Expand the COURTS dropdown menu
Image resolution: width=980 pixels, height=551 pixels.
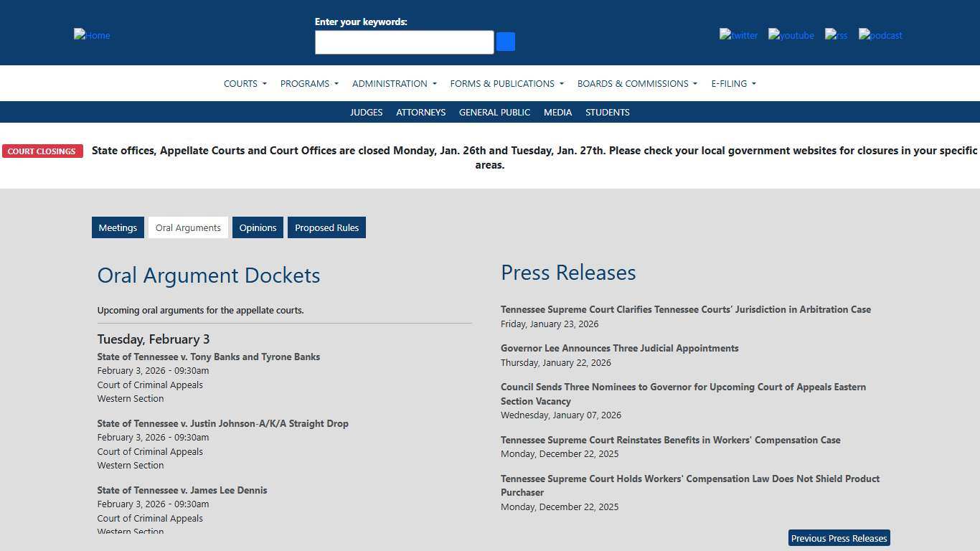click(x=245, y=83)
